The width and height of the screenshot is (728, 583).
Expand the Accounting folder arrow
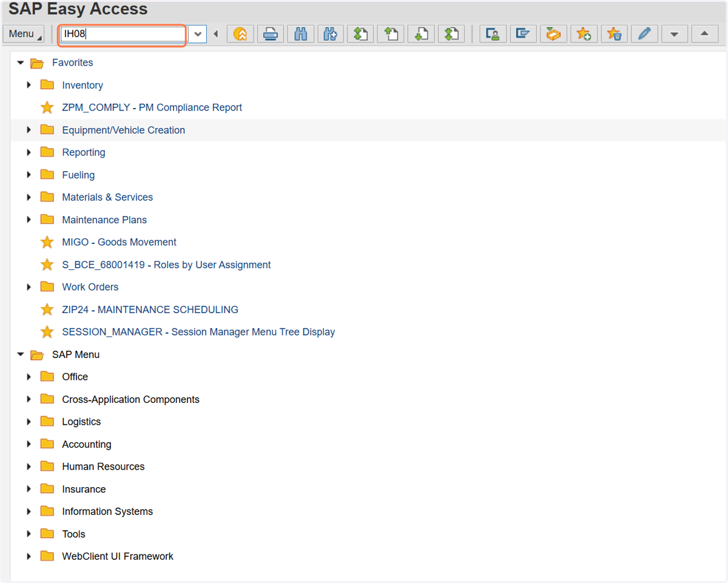[x=29, y=444]
